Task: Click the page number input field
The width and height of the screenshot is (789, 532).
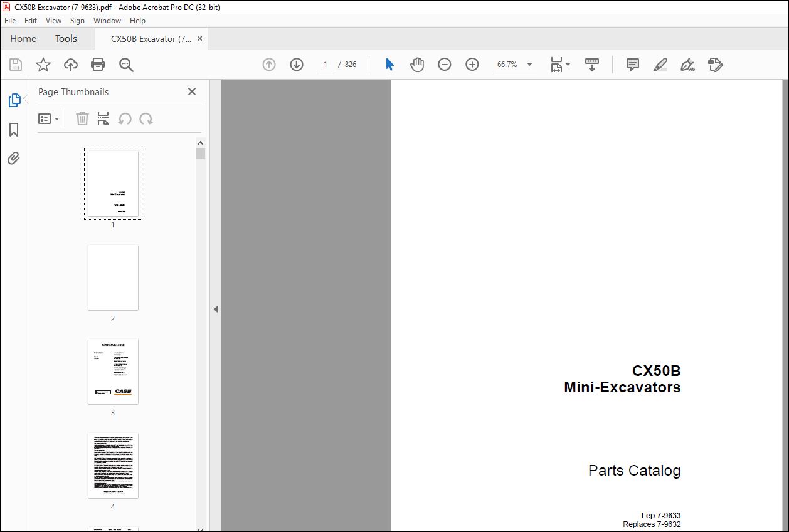Action: coord(326,65)
